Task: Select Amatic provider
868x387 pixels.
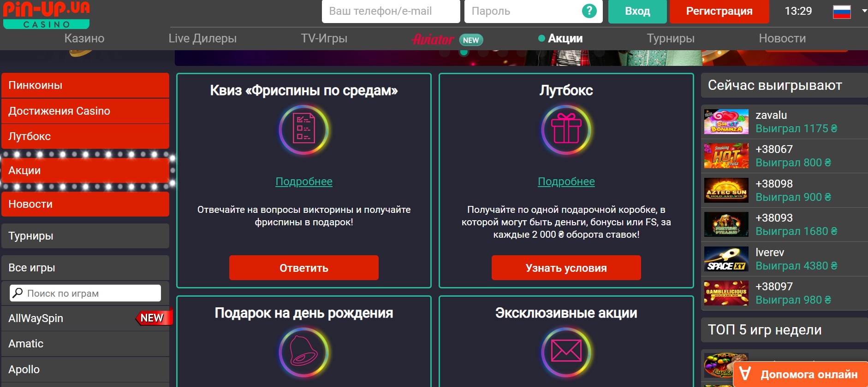Action: (x=85, y=344)
